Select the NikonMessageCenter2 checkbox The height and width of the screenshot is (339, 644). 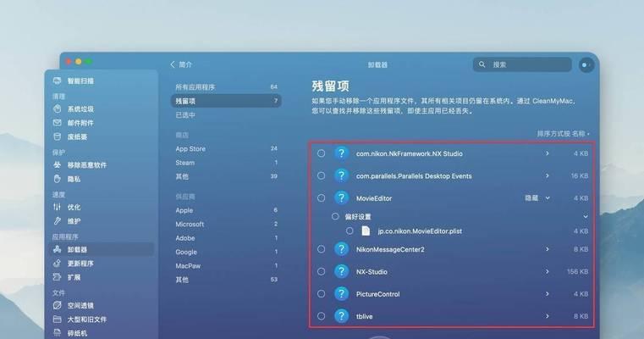point(322,249)
